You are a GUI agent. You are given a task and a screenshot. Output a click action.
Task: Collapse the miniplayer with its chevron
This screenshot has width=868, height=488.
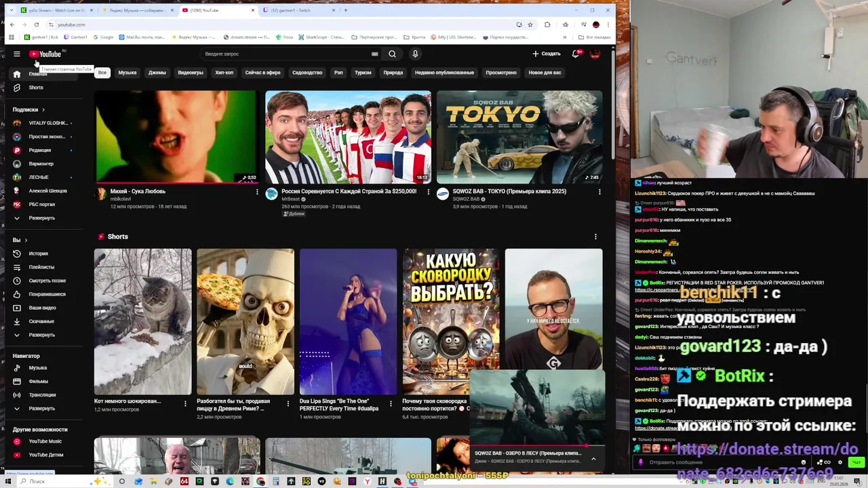[593, 459]
